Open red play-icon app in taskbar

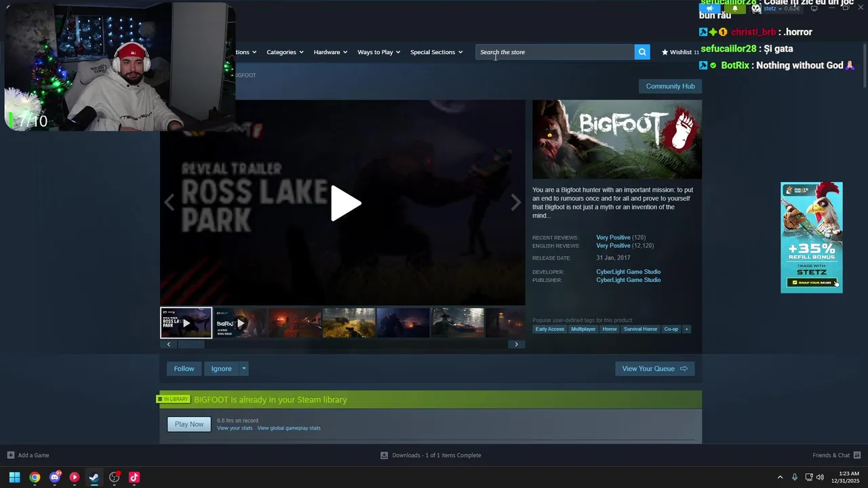(x=75, y=477)
